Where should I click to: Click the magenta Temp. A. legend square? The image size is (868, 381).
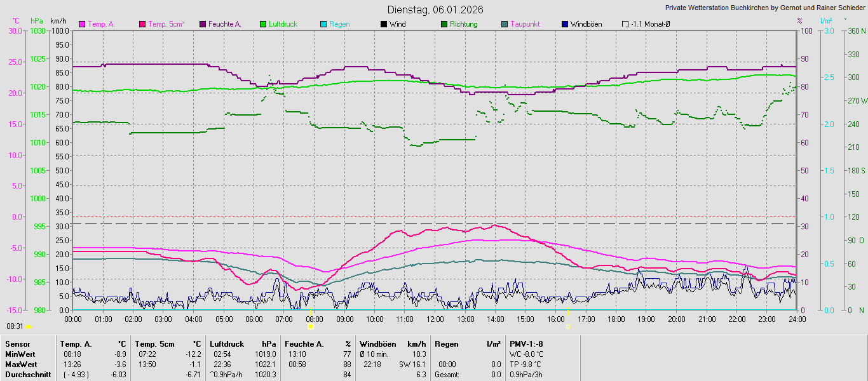[x=82, y=24]
